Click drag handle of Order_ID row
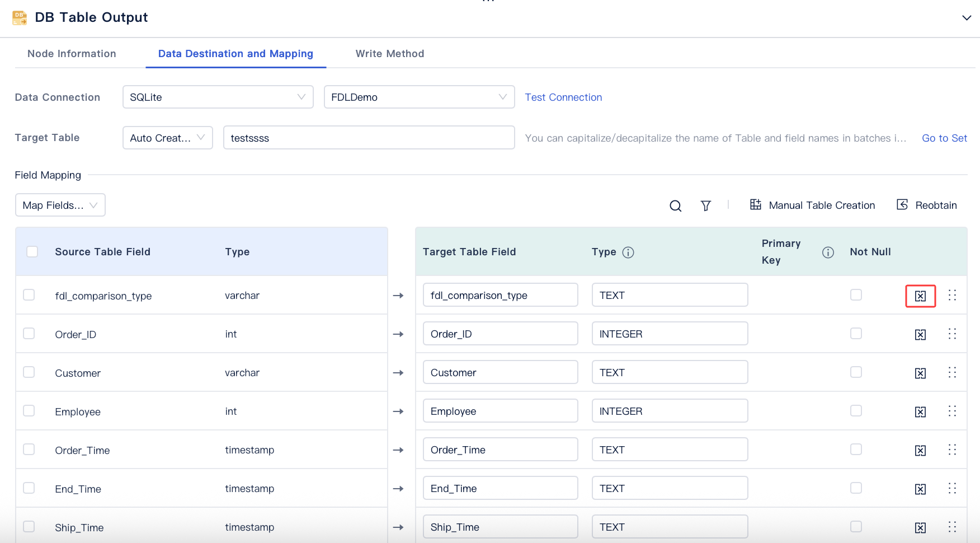The image size is (980, 543). tap(952, 334)
